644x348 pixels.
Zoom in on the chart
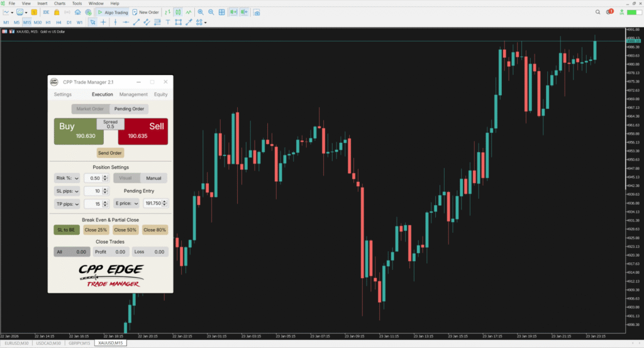click(x=201, y=13)
